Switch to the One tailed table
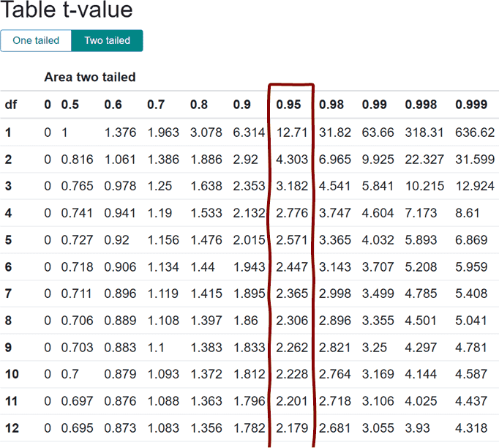 [x=36, y=40]
